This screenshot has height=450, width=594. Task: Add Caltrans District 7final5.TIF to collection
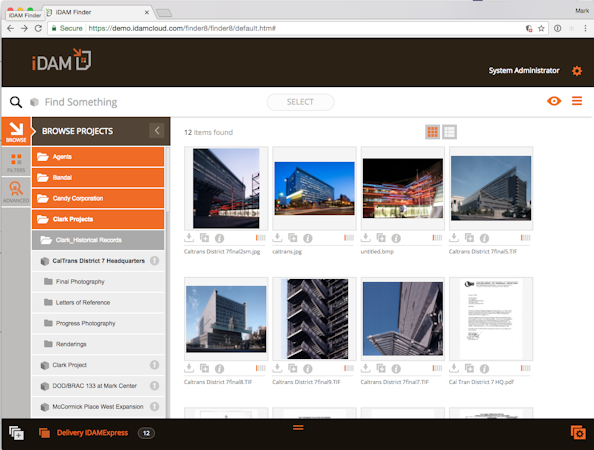[469, 238]
